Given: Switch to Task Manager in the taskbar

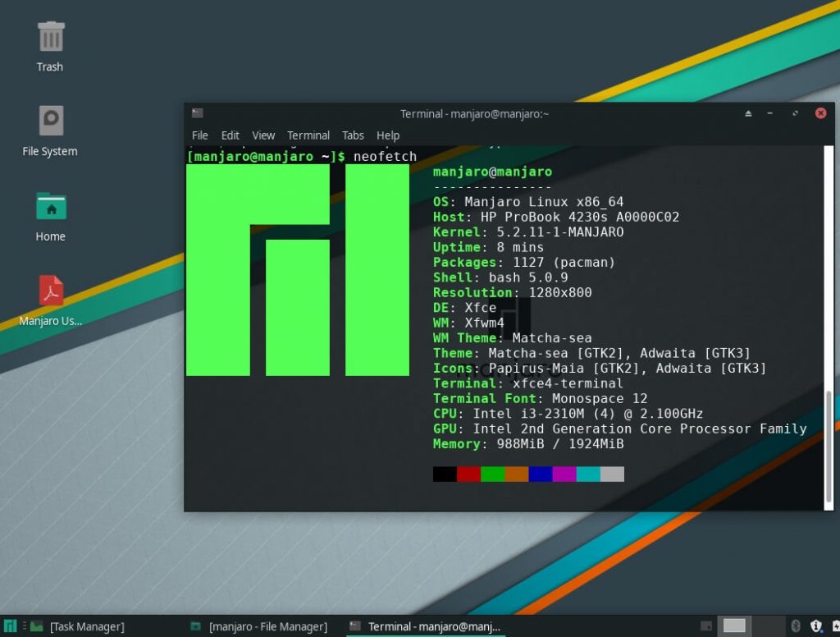Looking at the screenshot, I should pyautogui.click(x=78, y=626).
